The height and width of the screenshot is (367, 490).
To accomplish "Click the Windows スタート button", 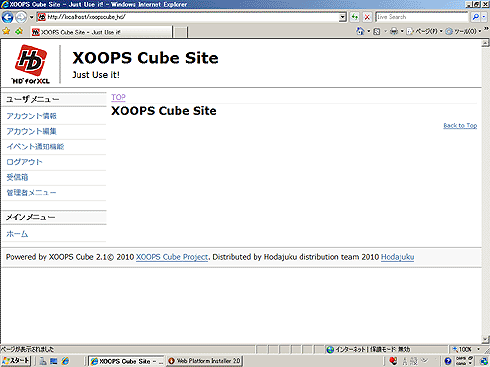I will point(16,361).
